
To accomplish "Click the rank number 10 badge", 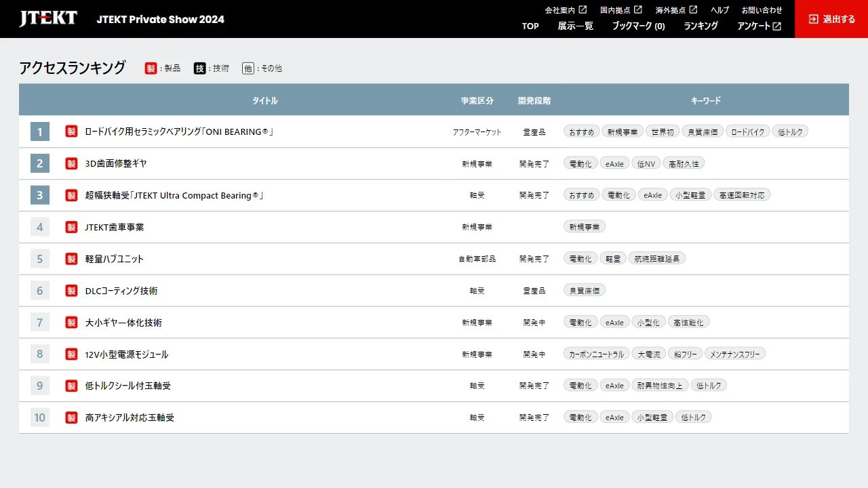I will pyautogui.click(x=40, y=418).
